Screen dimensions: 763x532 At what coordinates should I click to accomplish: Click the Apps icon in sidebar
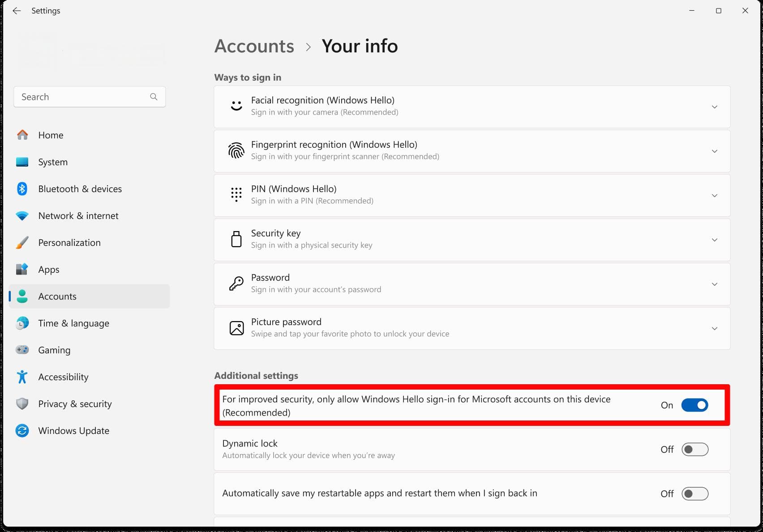tap(22, 269)
